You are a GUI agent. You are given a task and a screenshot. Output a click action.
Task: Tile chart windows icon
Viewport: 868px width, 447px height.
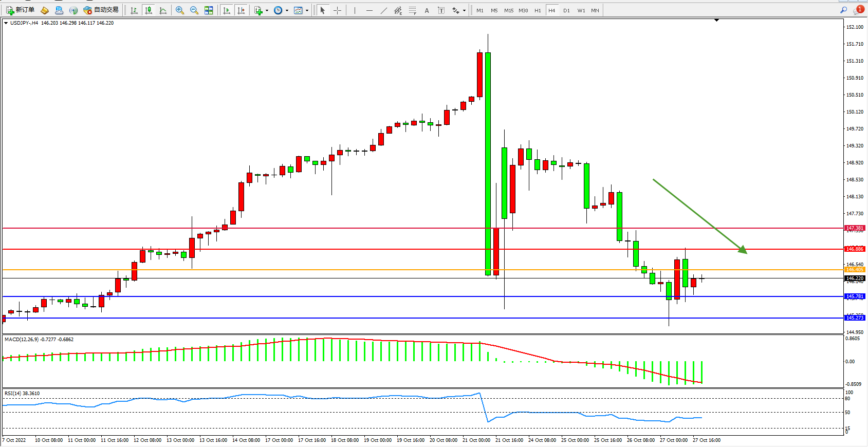pyautogui.click(x=209, y=10)
